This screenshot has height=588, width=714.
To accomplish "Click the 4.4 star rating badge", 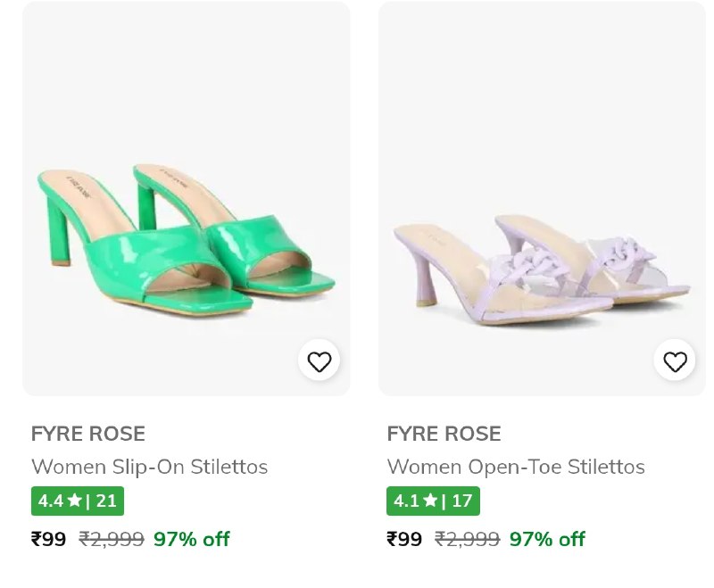I will [x=78, y=501].
